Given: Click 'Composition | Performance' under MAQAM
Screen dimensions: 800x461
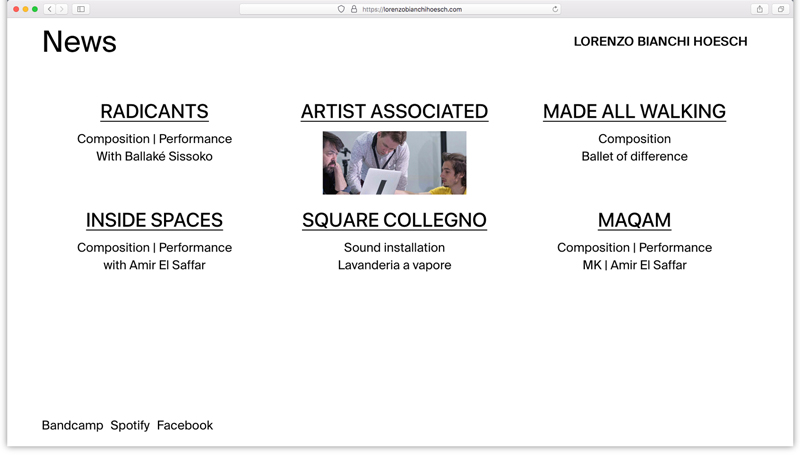Looking at the screenshot, I should [634, 247].
